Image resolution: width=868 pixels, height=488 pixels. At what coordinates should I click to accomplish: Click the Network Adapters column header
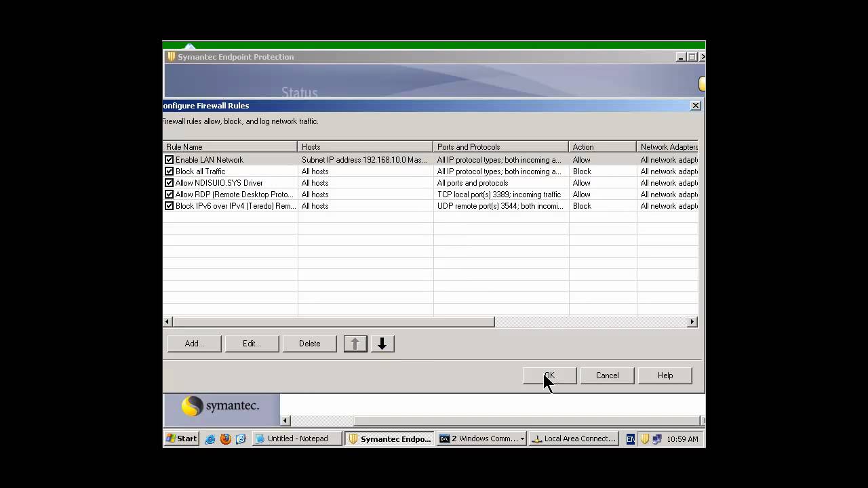[x=667, y=147]
